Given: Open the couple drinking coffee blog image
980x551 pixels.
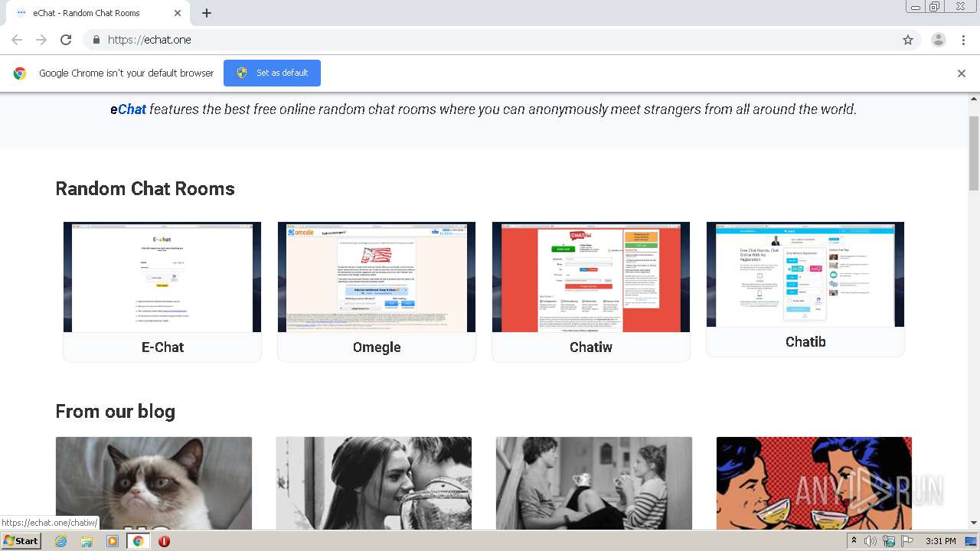Looking at the screenshot, I should point(594,483).
